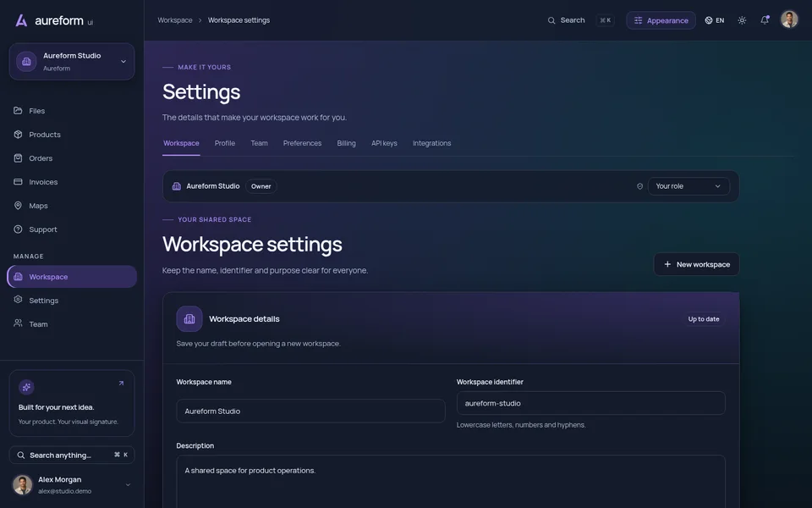Open promo card external arrow icon

pos(121,384)
